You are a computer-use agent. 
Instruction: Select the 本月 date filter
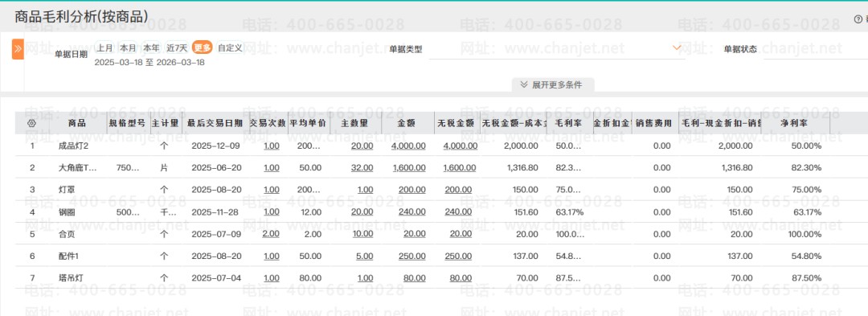[128, 48]
